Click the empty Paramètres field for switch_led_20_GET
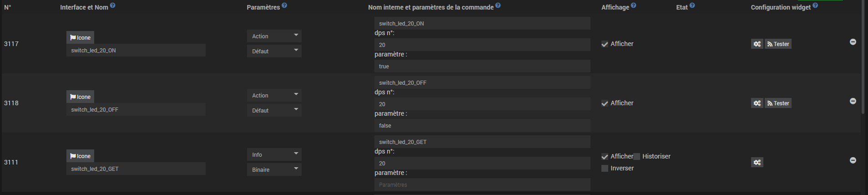The height and width of the screenshot is (195, 868). point(482,185)
